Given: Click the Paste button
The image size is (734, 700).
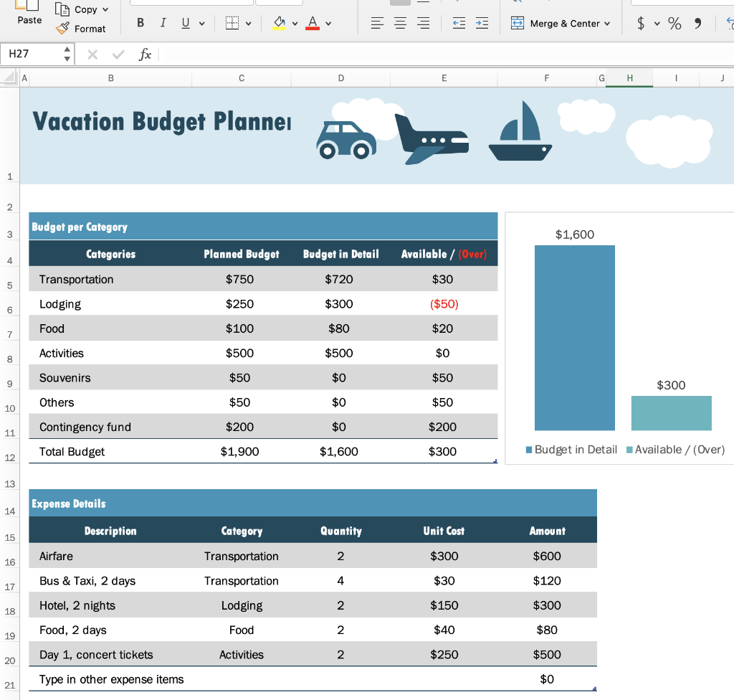Looking at the screenshot, I should click(29, 13).
